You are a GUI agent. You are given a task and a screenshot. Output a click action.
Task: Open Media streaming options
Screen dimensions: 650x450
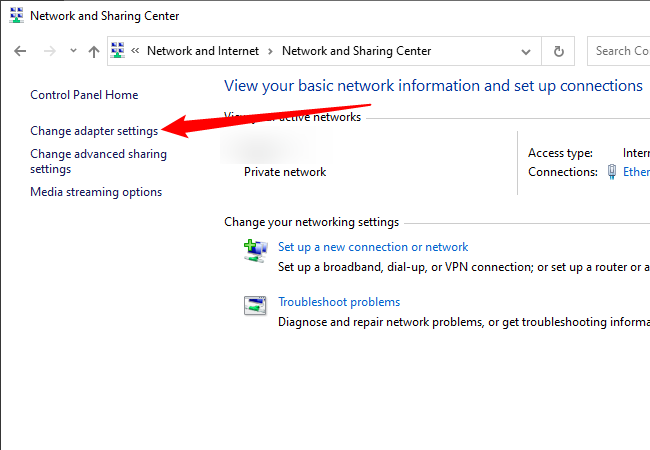pyautogui.click(x=96, y=192)
